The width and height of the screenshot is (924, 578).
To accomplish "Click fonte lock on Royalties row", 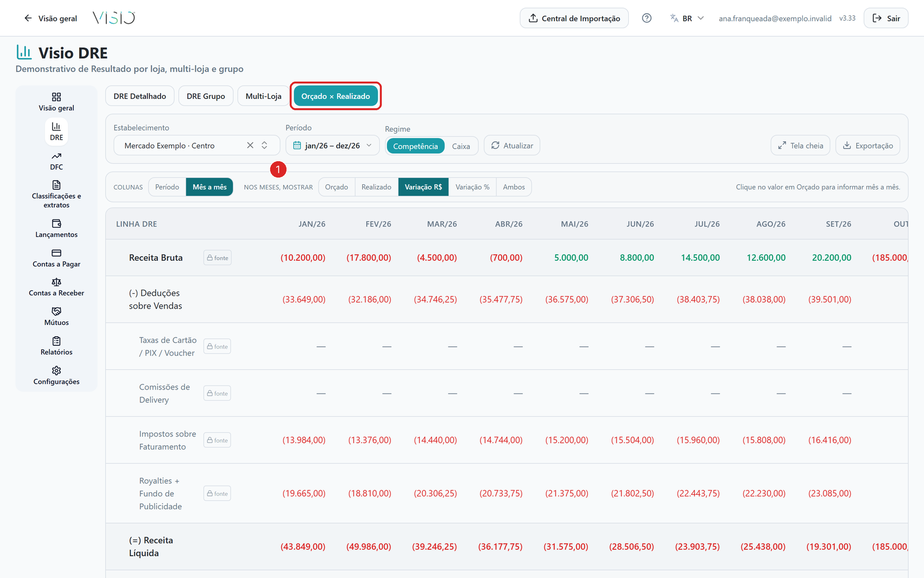I will (218, 493).
